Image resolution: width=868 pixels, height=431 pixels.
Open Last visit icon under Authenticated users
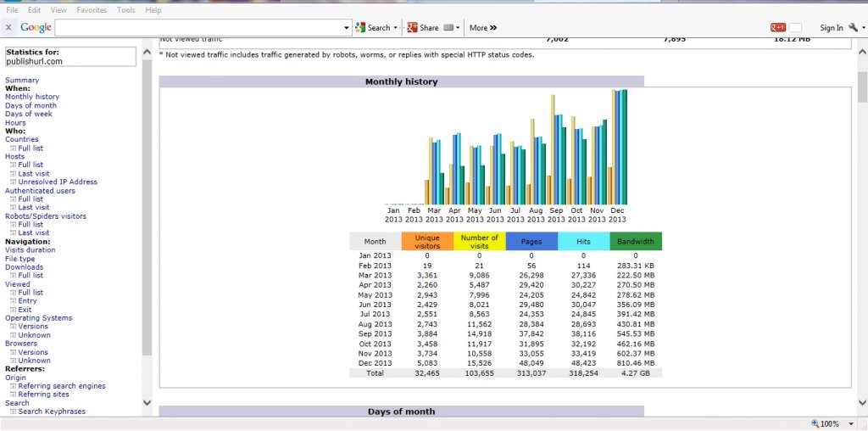click(x=14, y=207)
